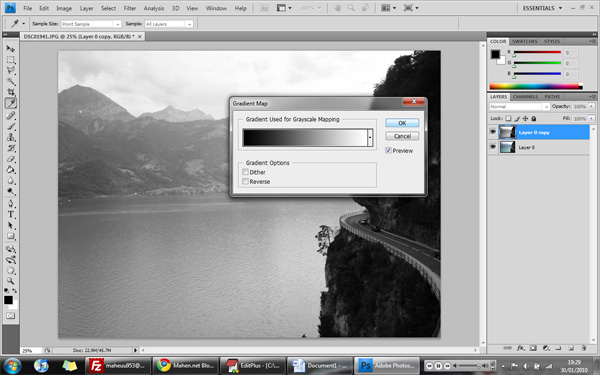
Task: Switch to the Paths tab
Action: 552,97
